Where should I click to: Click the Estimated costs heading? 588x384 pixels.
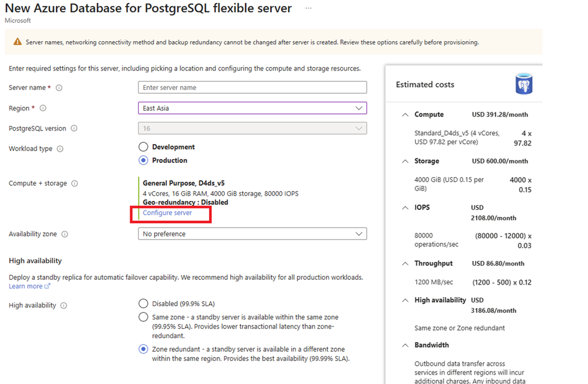click(425, 85)
